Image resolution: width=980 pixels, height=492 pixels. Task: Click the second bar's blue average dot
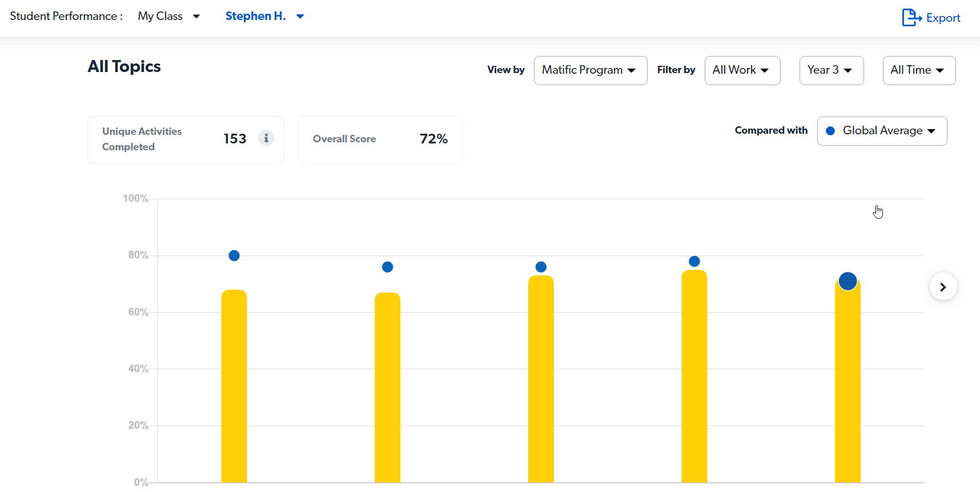387,267
